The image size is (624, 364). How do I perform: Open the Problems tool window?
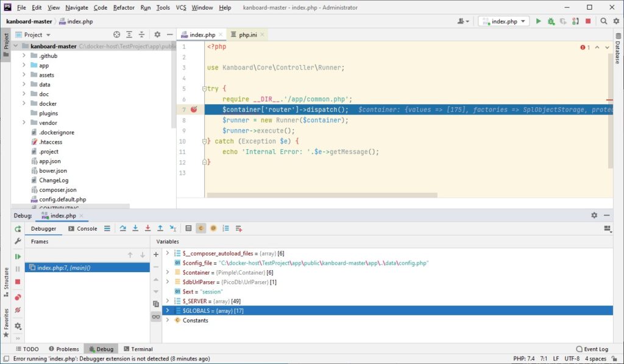(63, 349)
